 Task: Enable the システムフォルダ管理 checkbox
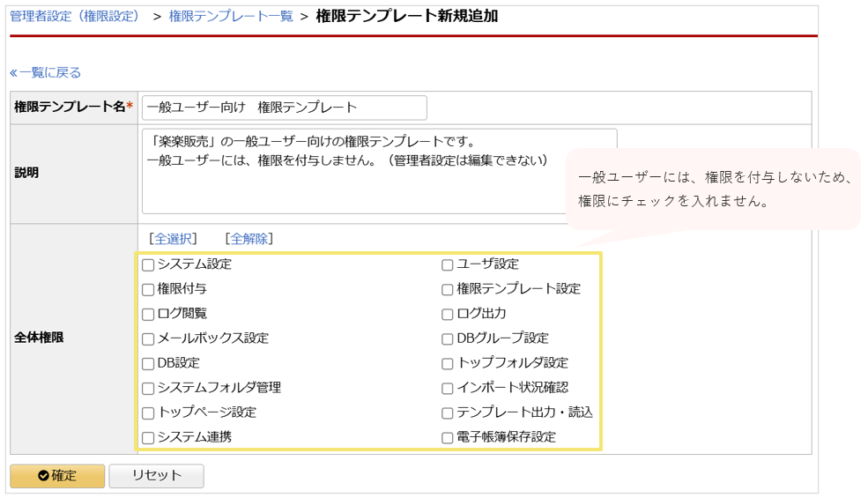[x=148, y=388]
